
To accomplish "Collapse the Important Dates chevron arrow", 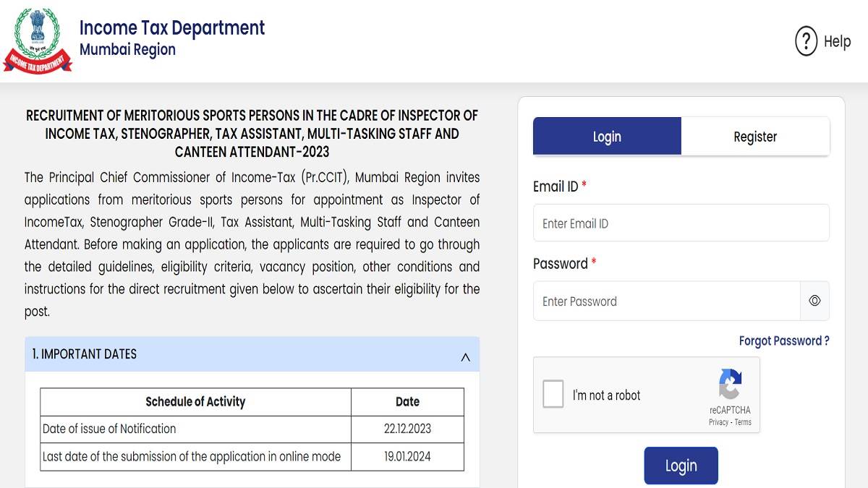I will click(x=465, y=357).
